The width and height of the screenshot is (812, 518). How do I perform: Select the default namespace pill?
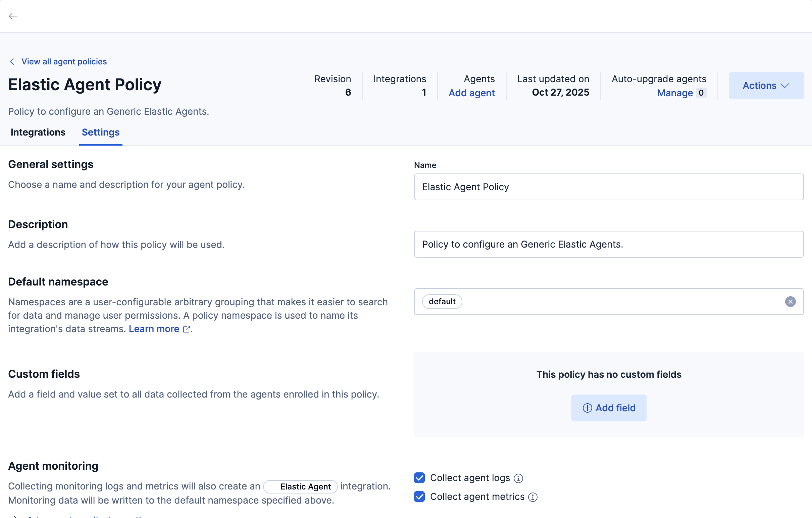click(442, 302)
